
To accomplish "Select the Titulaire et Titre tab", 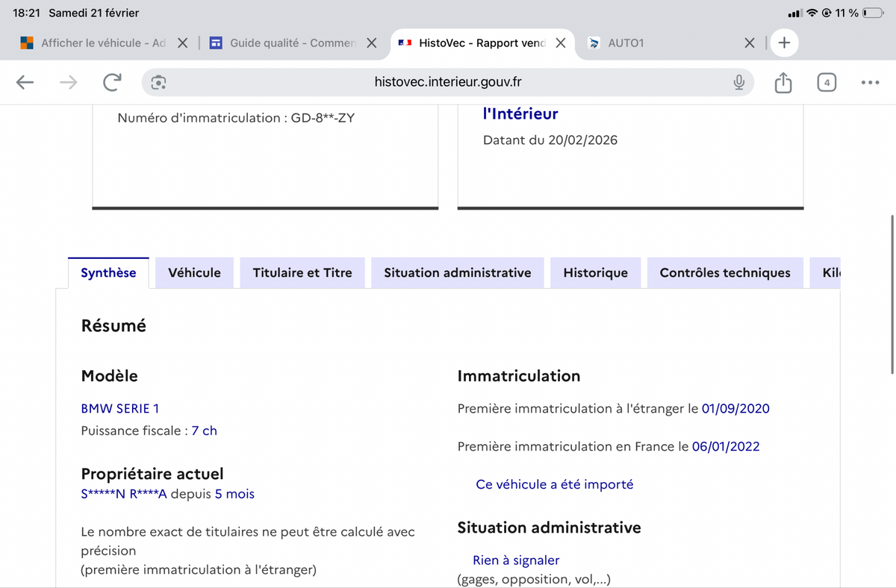I will coord(302,273).
